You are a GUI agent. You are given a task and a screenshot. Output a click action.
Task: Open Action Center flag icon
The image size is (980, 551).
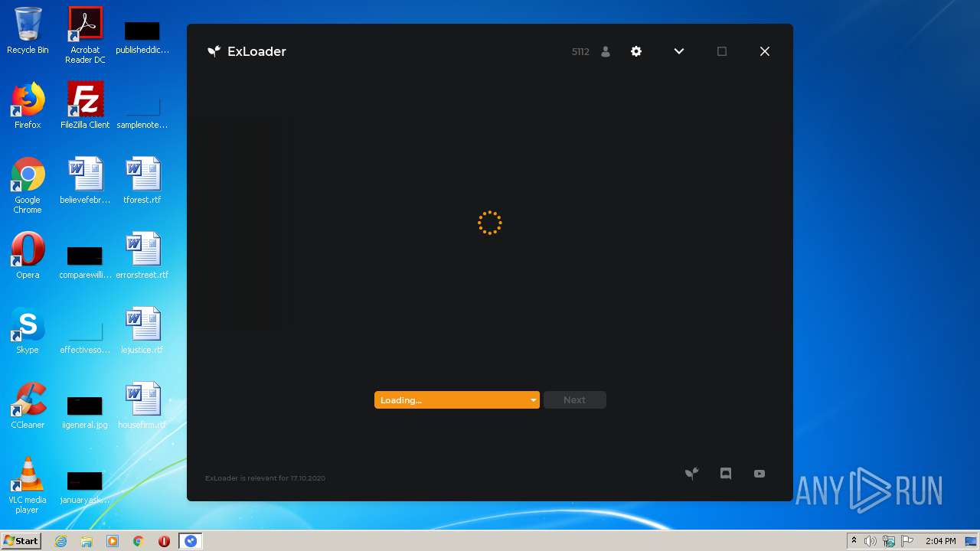point(908,541)
